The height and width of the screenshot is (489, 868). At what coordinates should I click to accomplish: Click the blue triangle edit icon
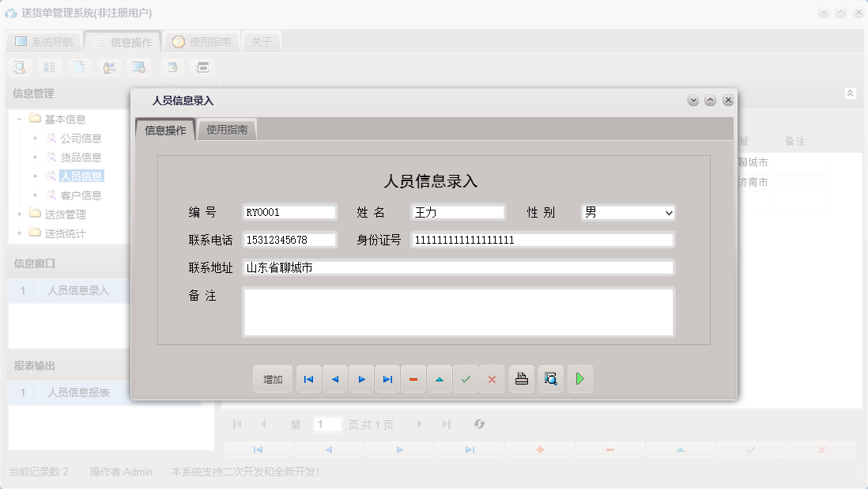[x=440, y=378]
